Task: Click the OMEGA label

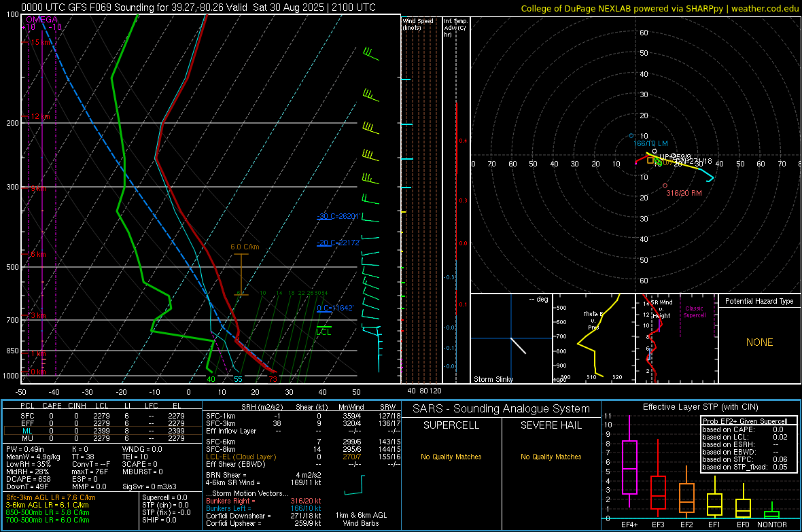Action: pos(41,20)
